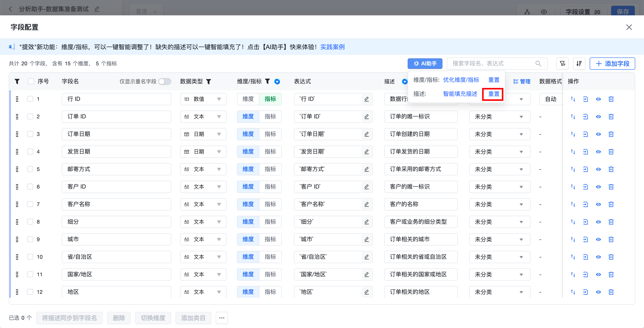Toggle the 仅显示重名字段 switch
The height and width of the screenshot is (328, 644).
pyautogui.click(x=165, y=81)
